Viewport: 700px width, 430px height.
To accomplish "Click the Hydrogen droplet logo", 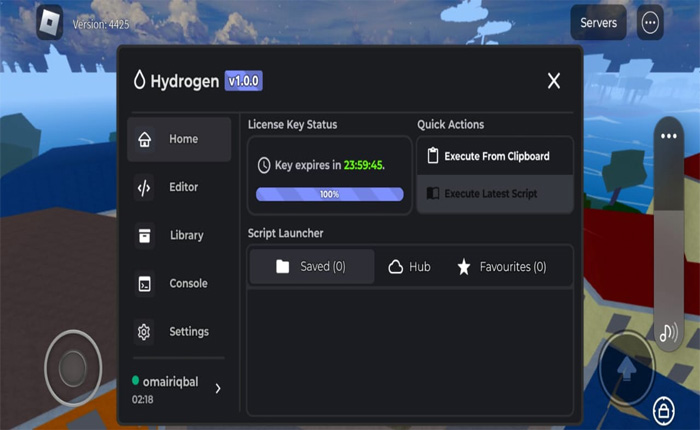I will (x=140, y=80).
